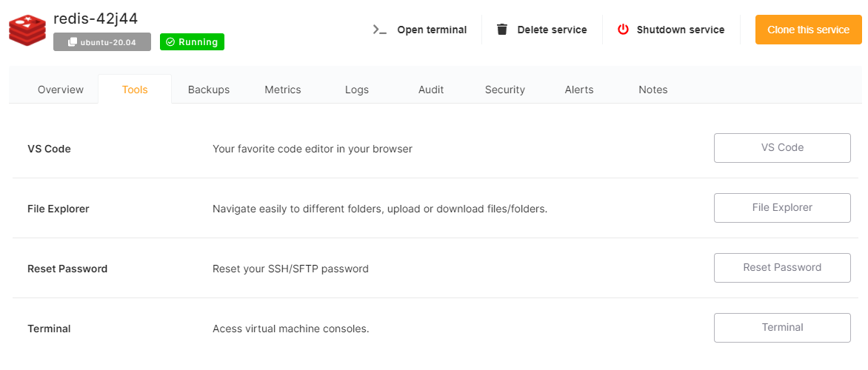Show the Notes tab

tap(653, 90)
